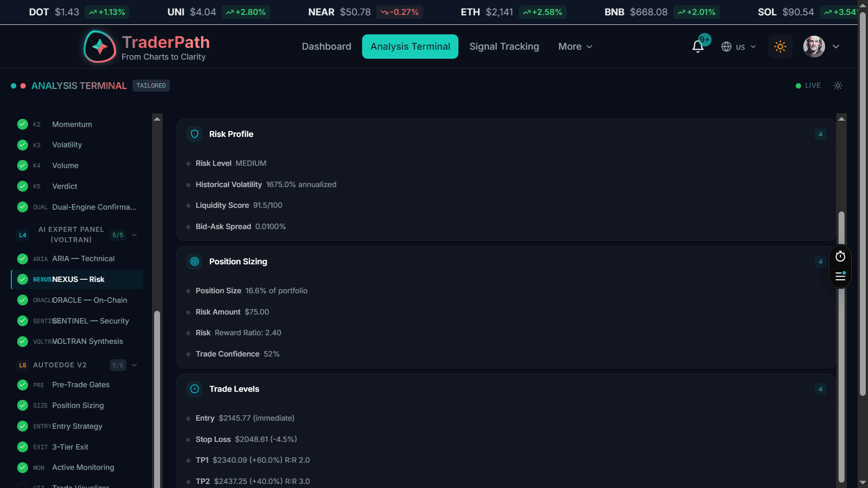Click the TAILORED badge
The width and height of the screenshot is (868, 488).
pyautogui.click(x=151, y=85)
